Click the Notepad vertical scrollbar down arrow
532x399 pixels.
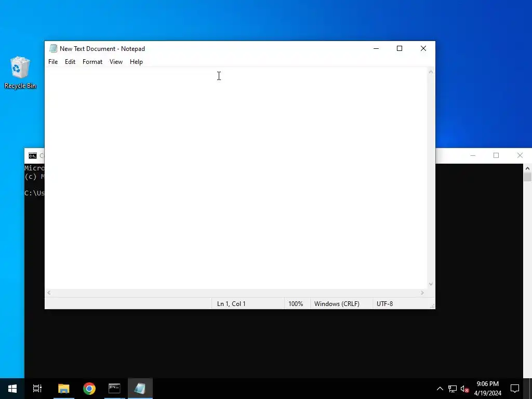pos(431,284)
